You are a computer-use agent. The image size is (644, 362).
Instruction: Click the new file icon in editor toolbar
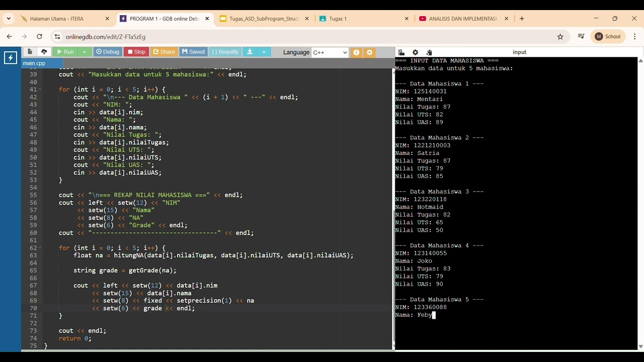point(30,52)
